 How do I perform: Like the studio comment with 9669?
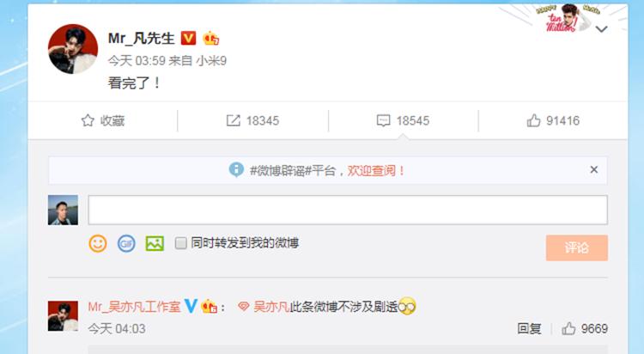(x=568, y=328)
